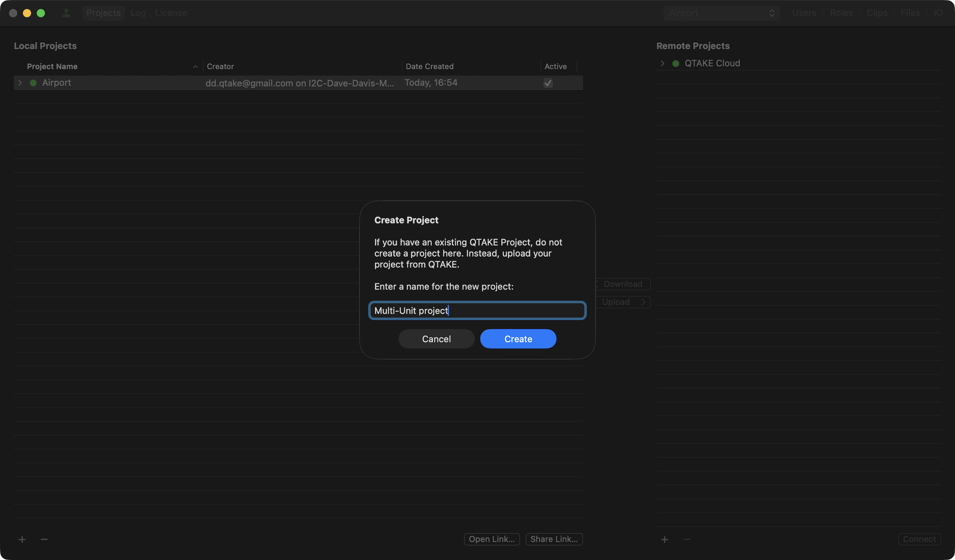Remove local project with the minus icon
Image resolution: width=955 pixels, height=560 pixels.
44,539
